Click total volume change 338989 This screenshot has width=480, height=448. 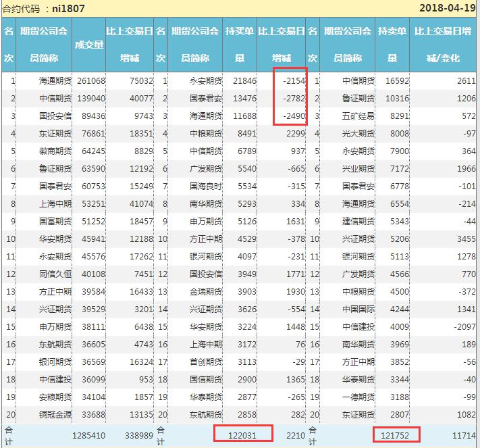(x=138, y=435)
